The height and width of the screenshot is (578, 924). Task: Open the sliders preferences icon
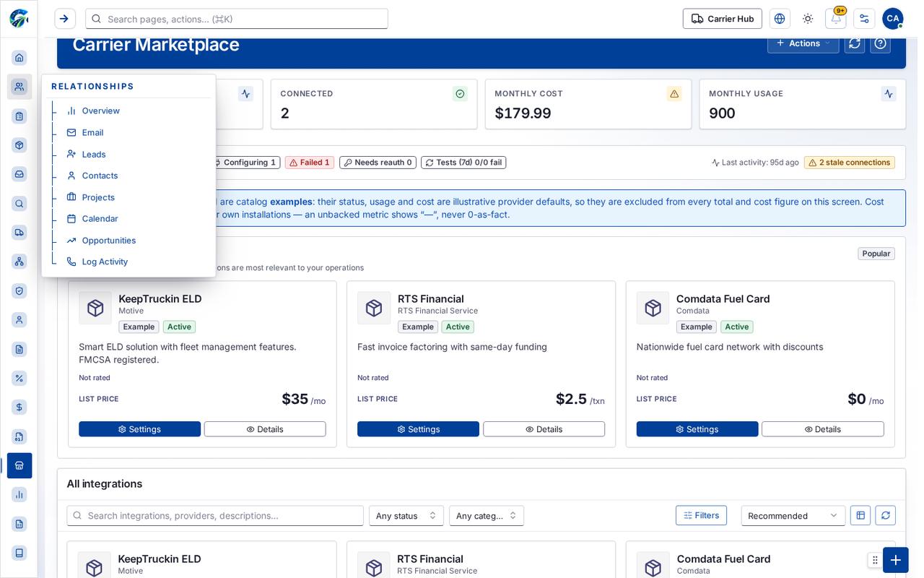point(864,19)
